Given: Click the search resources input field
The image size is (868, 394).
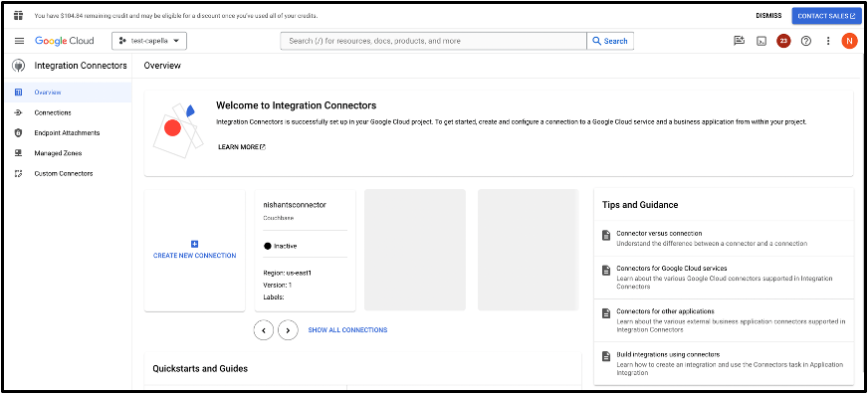Looking at the screenshot, I should (x=433, y=41).
